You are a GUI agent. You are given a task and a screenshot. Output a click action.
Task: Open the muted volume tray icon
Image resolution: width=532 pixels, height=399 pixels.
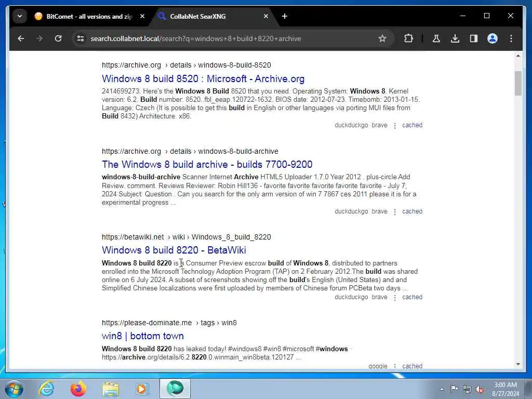tap(480, 389)
